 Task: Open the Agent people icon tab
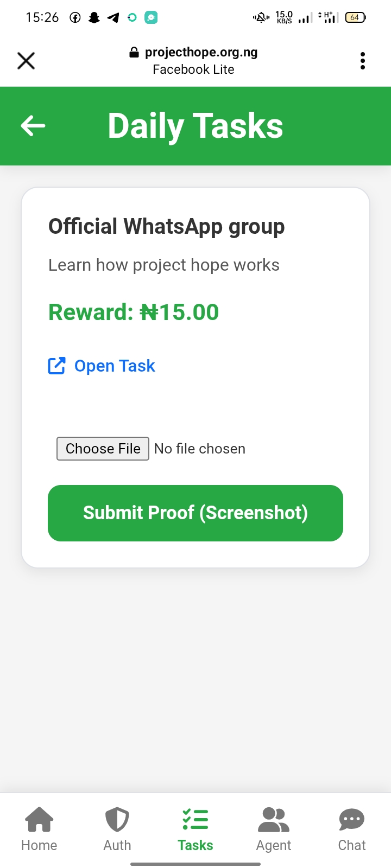[x=274, y=819]
